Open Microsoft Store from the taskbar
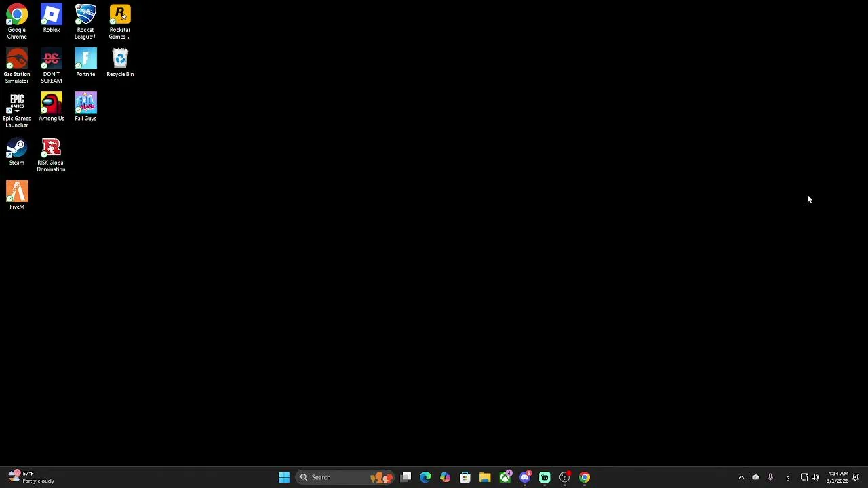 [465, 477]
